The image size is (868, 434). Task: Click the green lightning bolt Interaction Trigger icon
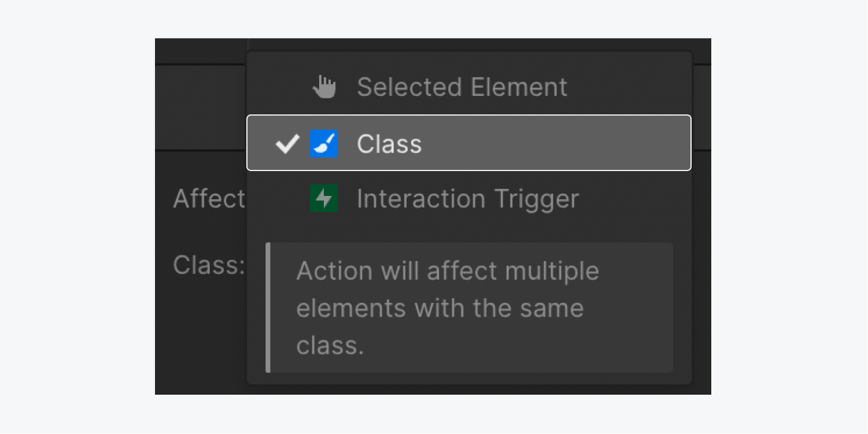click(x=324, y=199)
